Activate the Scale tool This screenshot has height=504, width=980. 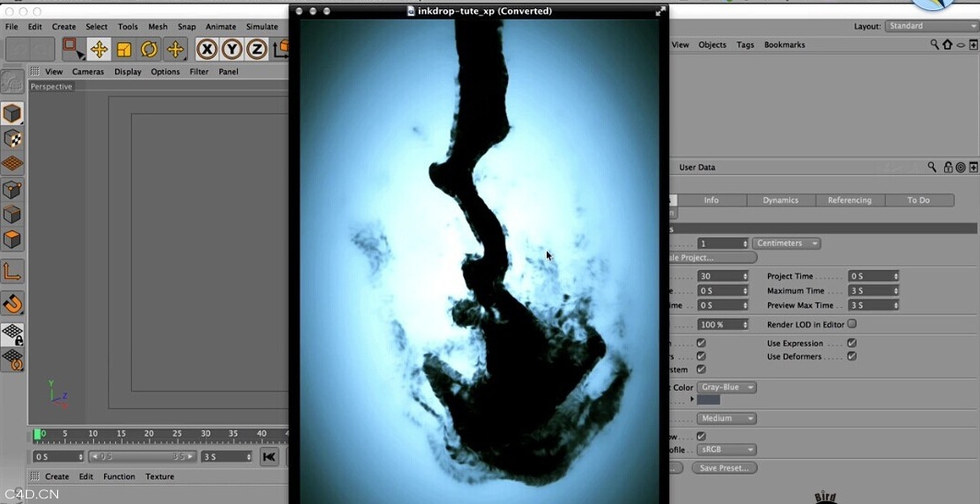tap(124, 50)
